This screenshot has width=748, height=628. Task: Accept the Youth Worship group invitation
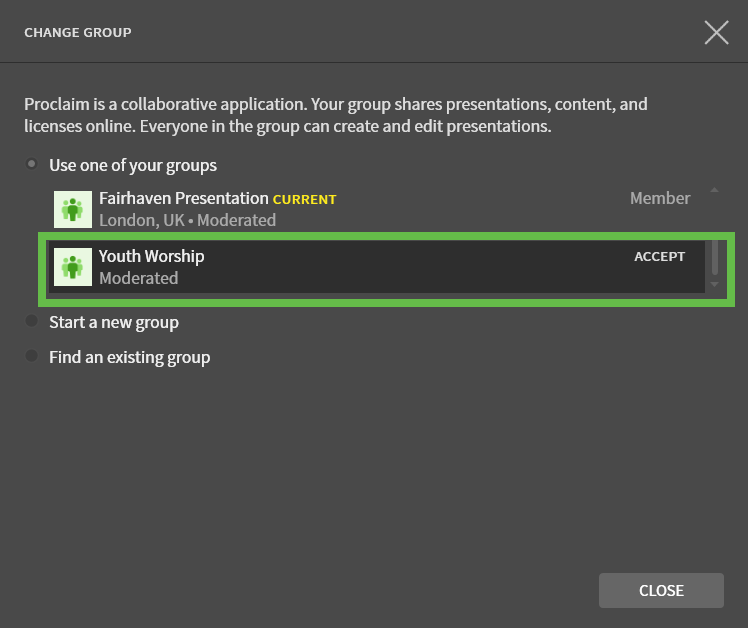click(x=659, y=257)
